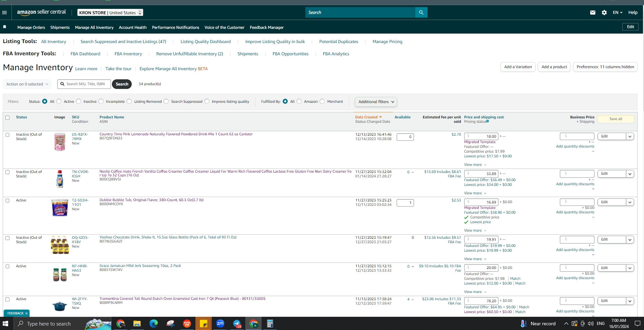Open Edit dropdown arrow for Dubble Bubble row

(630, 202)
